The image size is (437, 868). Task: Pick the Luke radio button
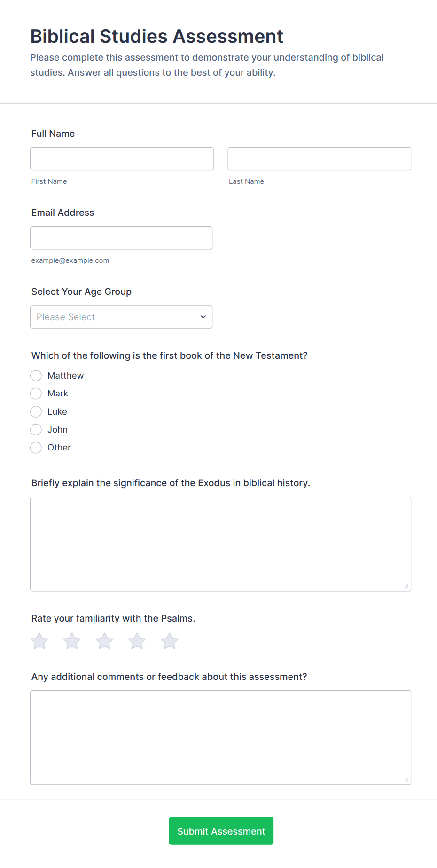36,412
